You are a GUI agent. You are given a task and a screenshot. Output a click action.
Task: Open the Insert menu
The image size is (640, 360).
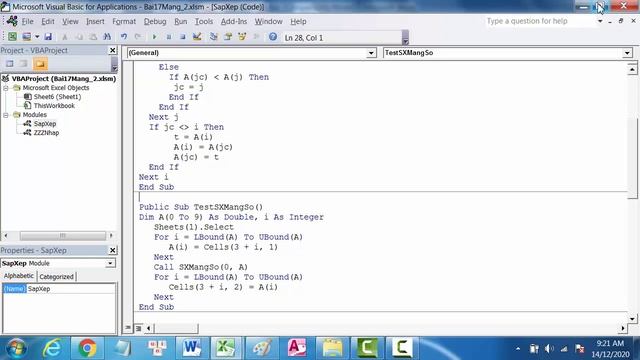click(x=95, y=21)
